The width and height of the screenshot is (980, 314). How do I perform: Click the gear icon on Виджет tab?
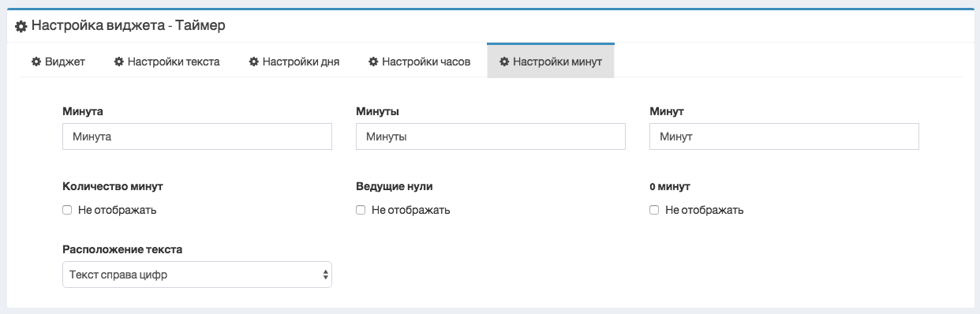(x=36, y=62)
